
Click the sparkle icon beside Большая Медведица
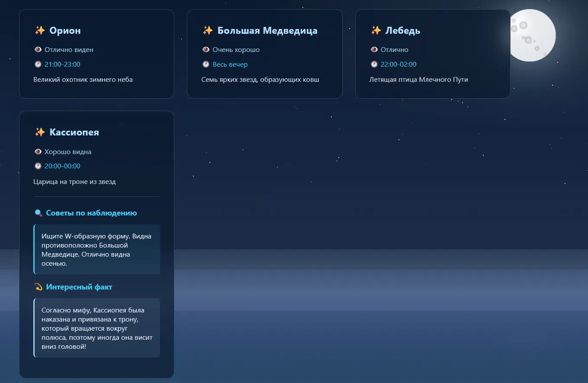pos(208,31)
